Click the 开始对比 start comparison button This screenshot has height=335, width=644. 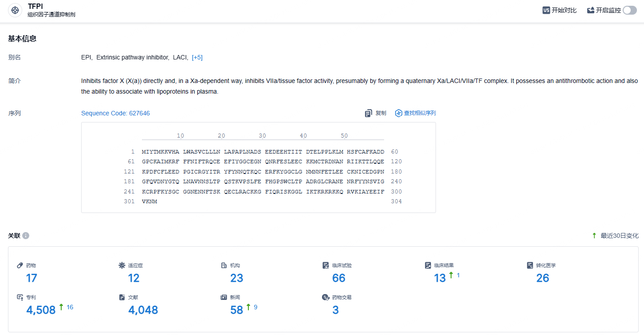point(559,10)
